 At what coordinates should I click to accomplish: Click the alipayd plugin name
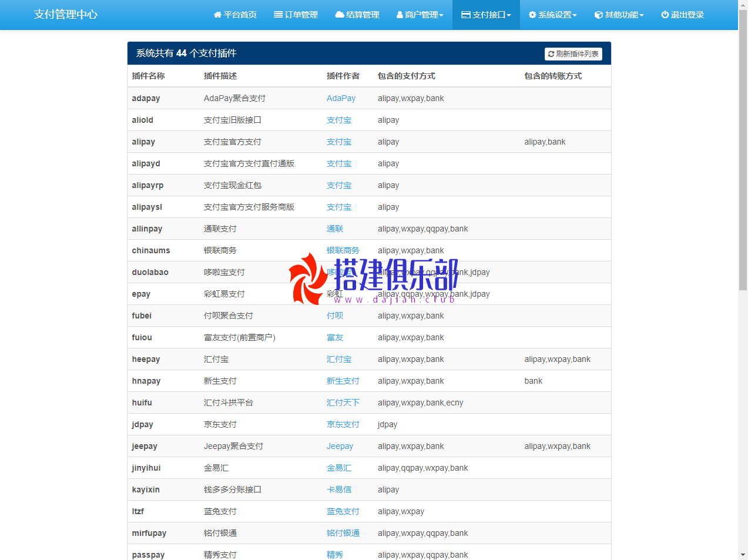click(146, 163)
